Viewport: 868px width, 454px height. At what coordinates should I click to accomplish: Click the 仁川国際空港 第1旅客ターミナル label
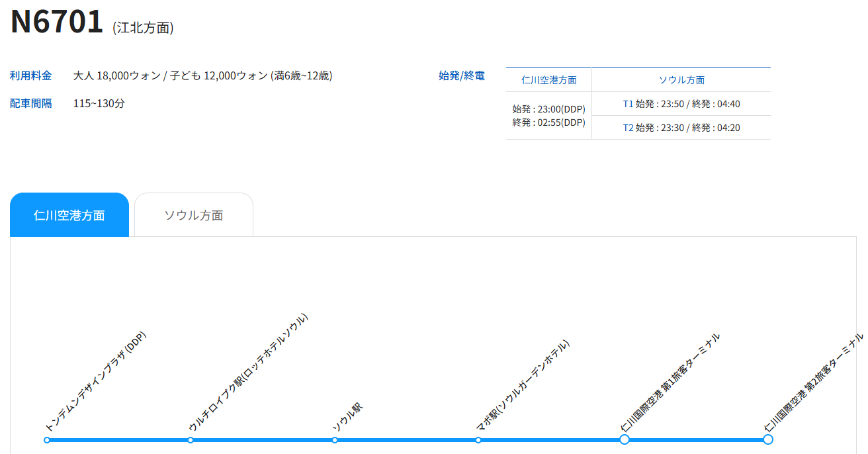tap(670, 382)
